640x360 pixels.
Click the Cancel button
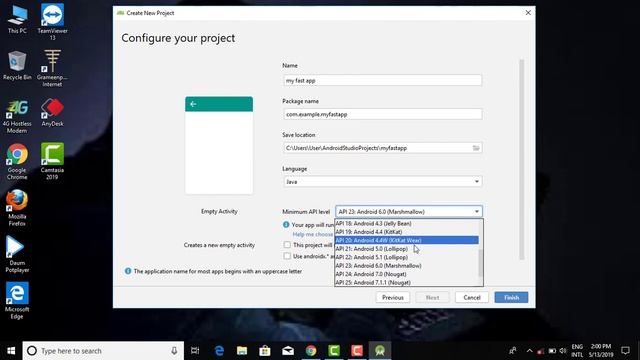click(472, 298)
